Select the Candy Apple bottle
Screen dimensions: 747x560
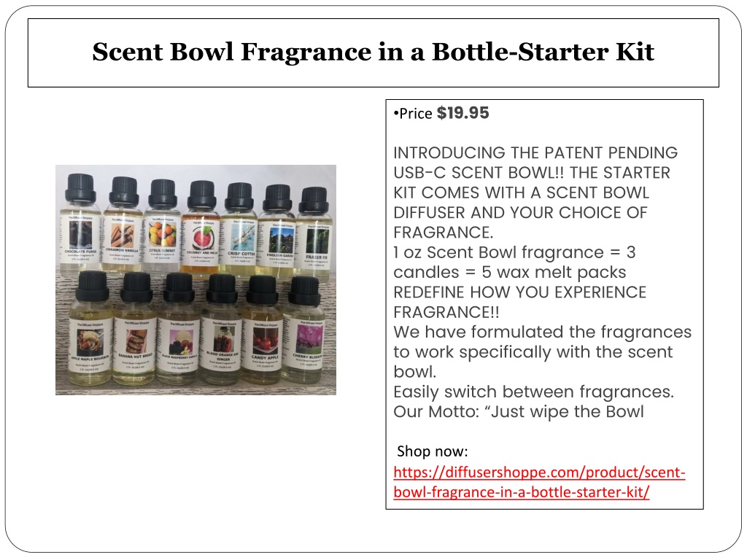click(262, 330)
